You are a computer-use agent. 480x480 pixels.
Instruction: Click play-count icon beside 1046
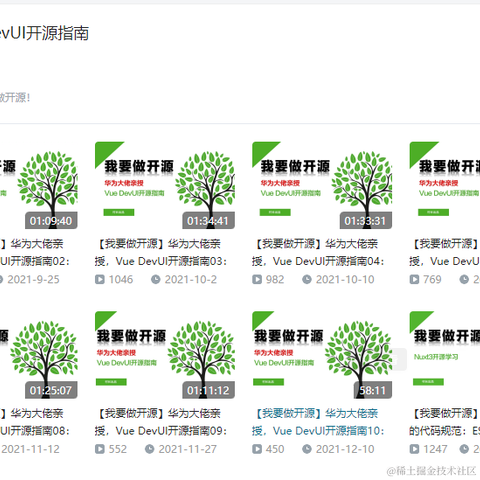(100, 279)
